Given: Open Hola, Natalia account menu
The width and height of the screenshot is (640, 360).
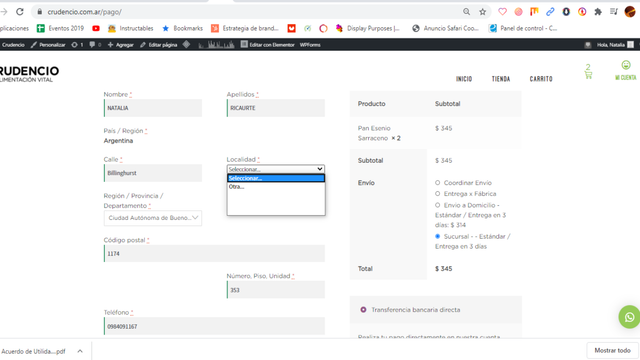Looking at the screenshot, I should 615,45.
